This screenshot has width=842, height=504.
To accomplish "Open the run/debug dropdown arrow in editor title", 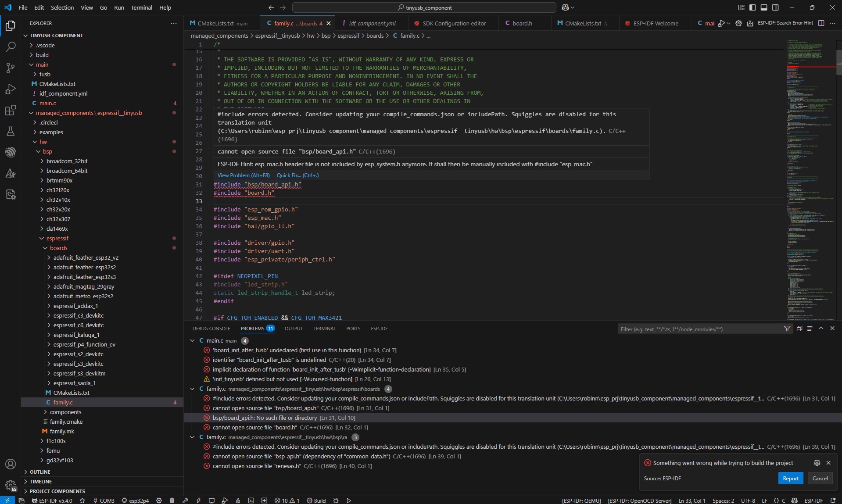I will tap(729, 23).
